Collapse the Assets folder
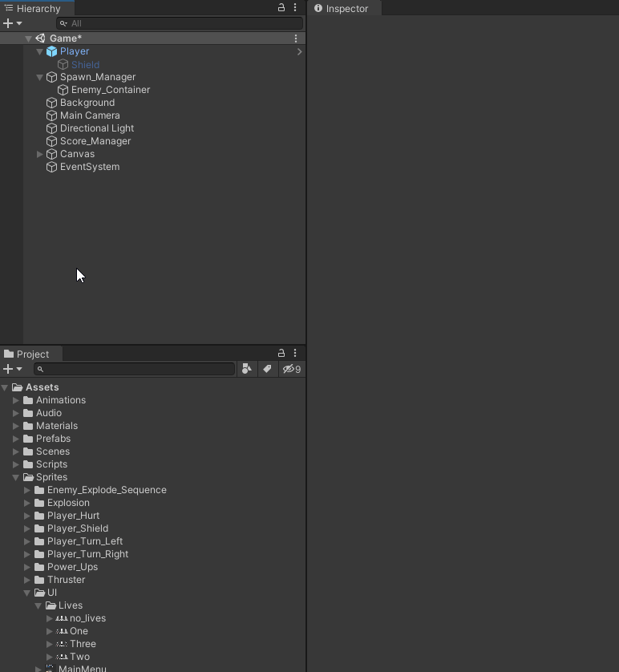Viewport: 619px width, 672px height. point(5,387)
